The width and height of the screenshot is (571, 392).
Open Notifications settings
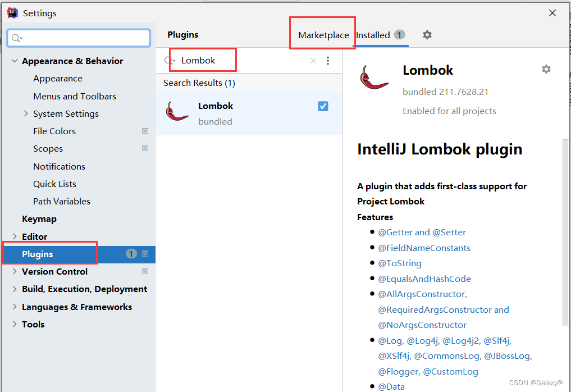pyautogui.click(x=59, y=166)
